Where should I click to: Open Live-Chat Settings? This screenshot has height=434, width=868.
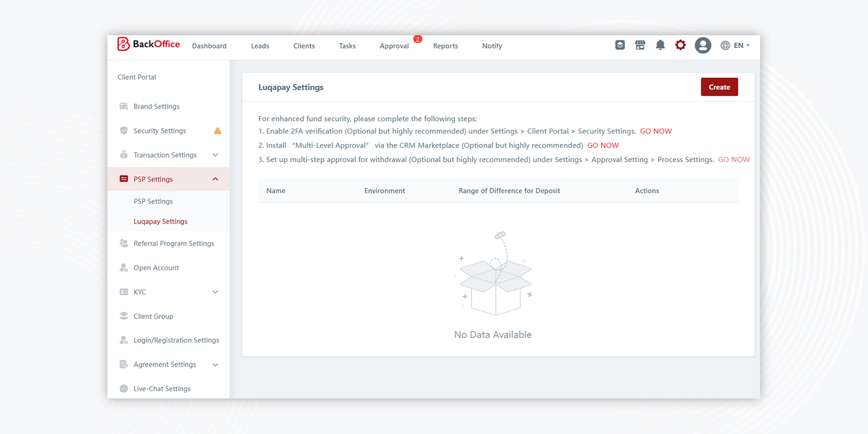coord(162,389)
